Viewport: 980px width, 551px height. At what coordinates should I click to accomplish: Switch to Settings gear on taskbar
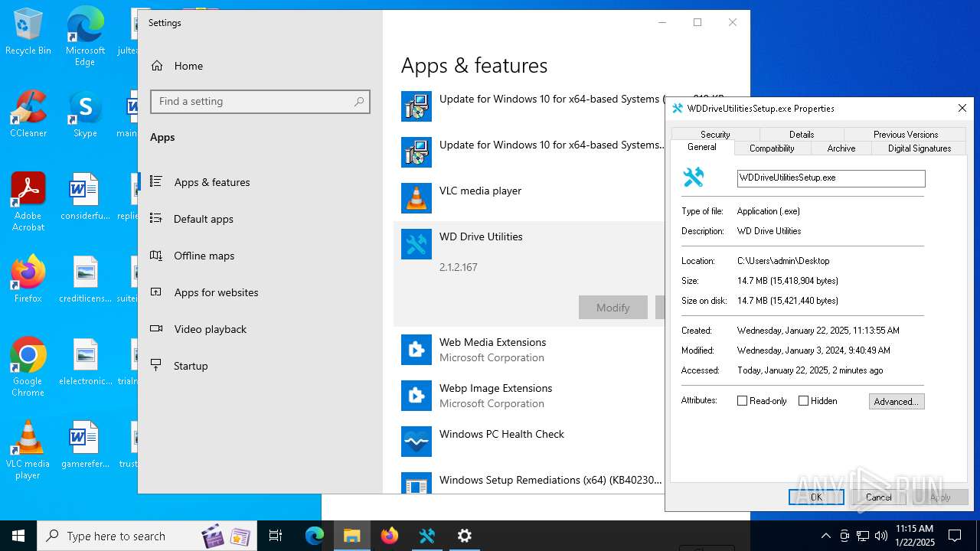click(465, 536)
